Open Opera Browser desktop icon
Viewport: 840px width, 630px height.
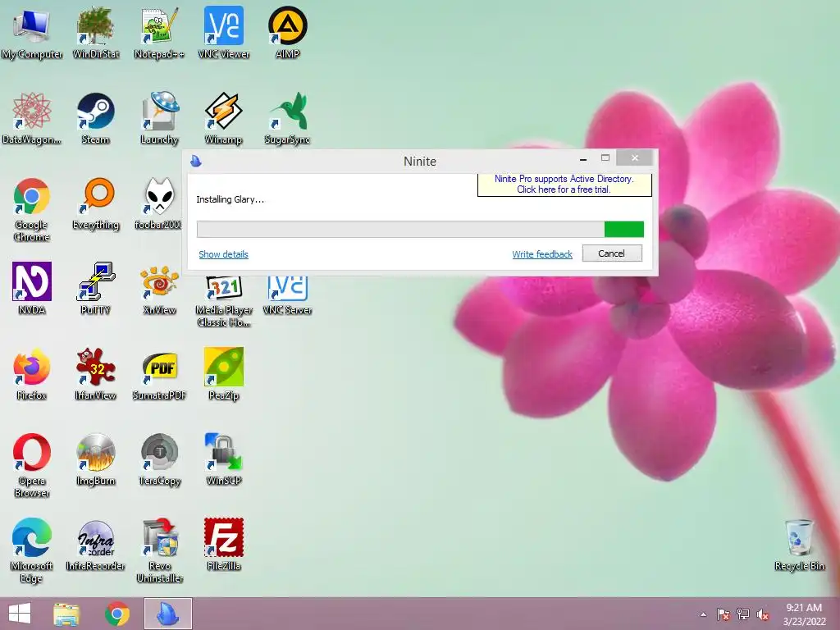[x=32, y=466]
